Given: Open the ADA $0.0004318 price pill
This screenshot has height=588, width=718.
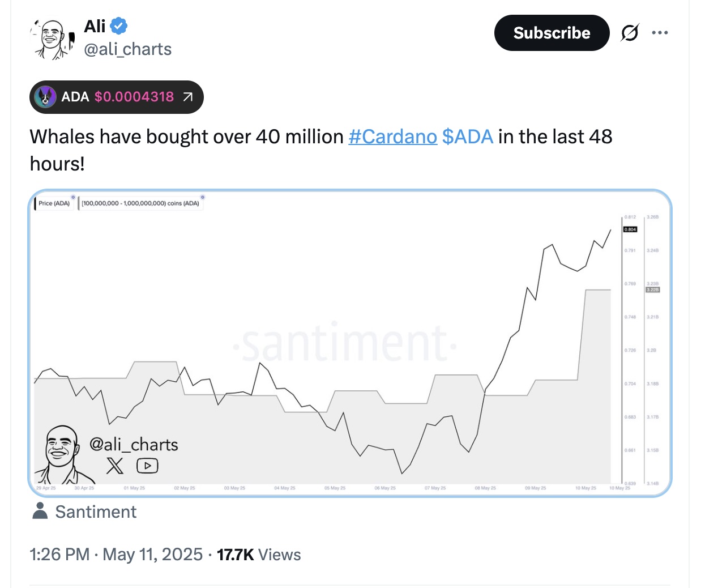Looking at the screenshot, I should coord(117,97).
